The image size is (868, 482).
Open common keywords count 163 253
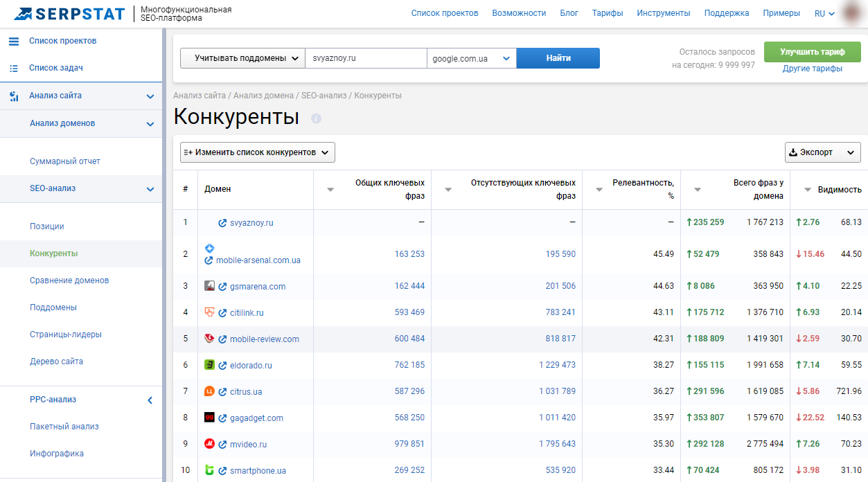pos(409,254)
